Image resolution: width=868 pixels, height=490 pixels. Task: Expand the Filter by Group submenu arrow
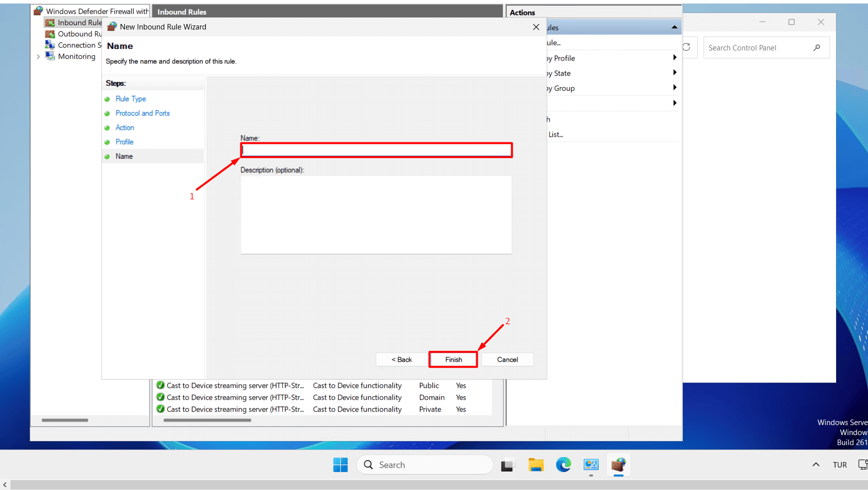(675, 88)
